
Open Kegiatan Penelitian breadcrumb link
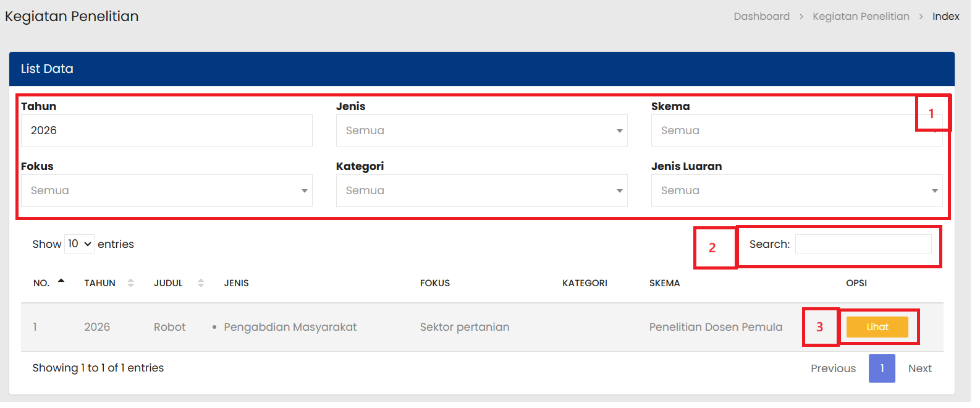point(861,17)
